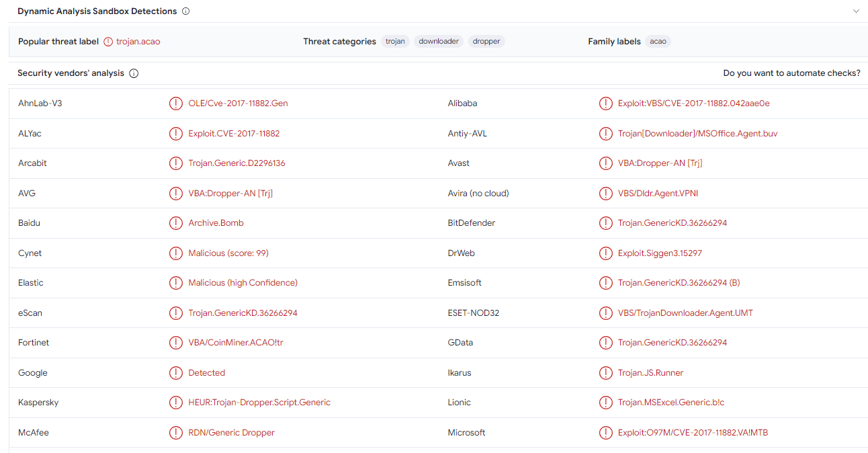Image resolution: width=868 pixels, height=453 pixels.
Task: Click the alert icon in Cynet row
Action: coord(175,253)
